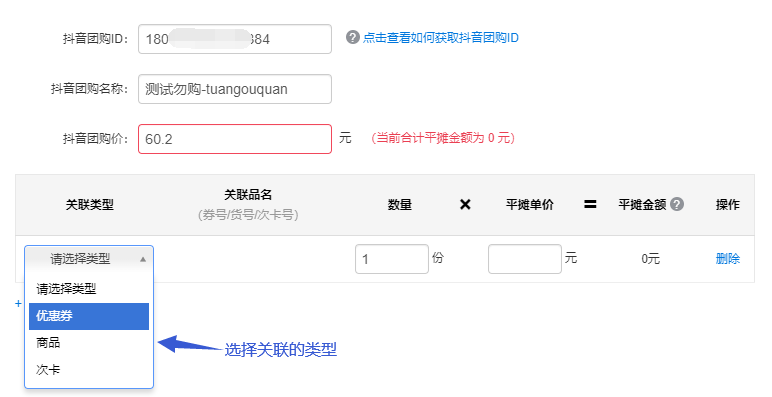Screen dimensions: 772x397
Task: Click the 请选择类型 combo box header
Action: point(89,259)
